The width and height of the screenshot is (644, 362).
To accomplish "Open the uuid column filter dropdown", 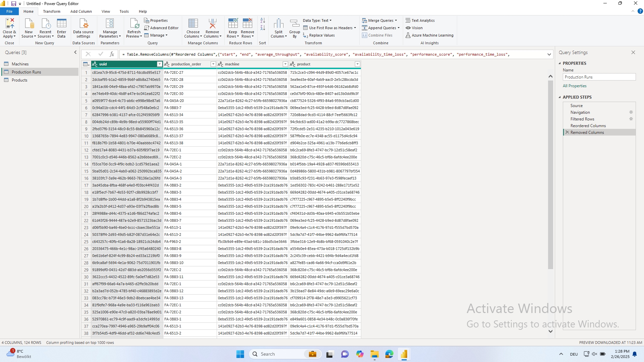I will pyautogui.click(x=160, y=64).
